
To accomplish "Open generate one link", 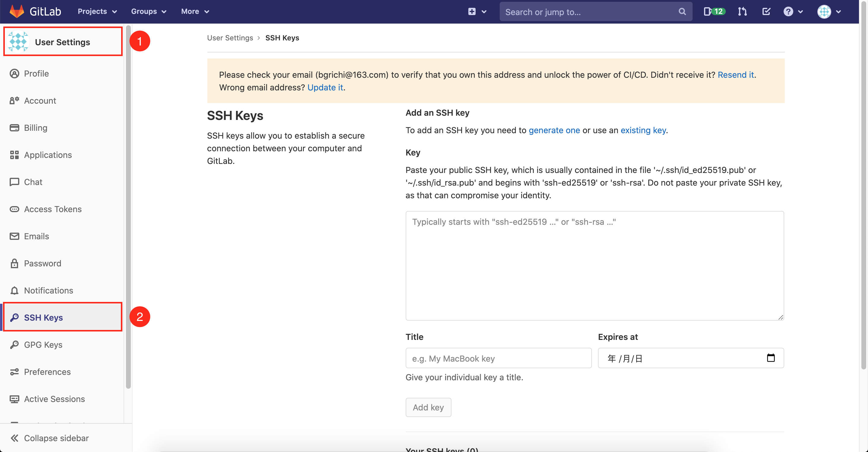I will (554, 130).
